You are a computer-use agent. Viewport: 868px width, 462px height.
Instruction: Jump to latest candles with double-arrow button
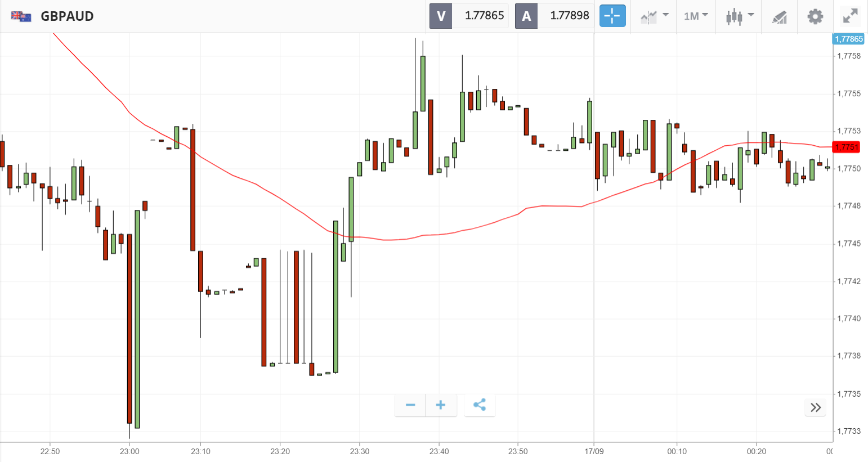815,407
